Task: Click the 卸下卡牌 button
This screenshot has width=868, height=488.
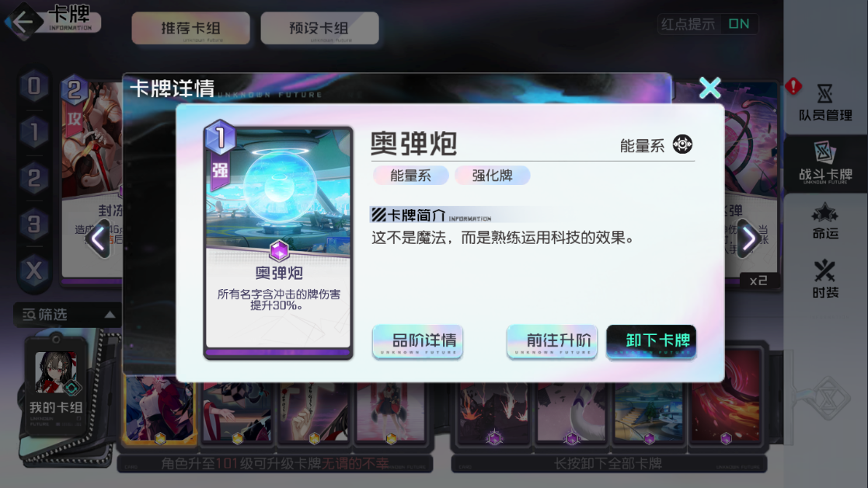Action: 651,341
